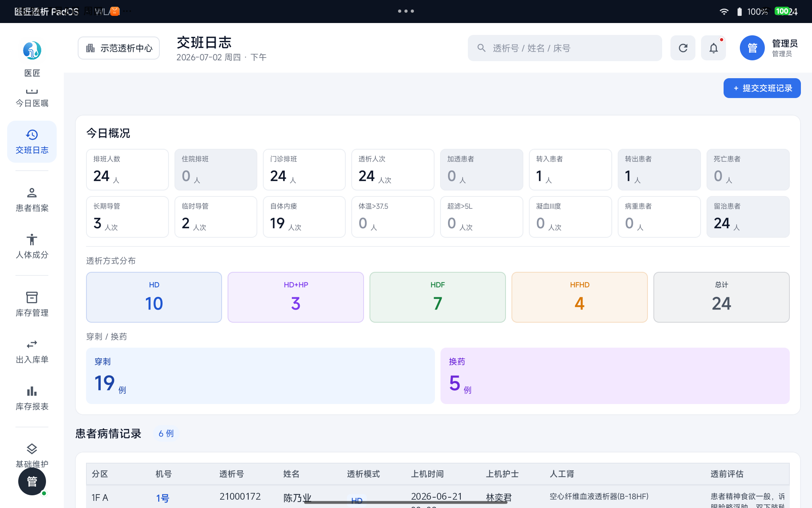Select the 加透患者 0 人 card
Screen dimensions: 812x508
[x=481, y=169]
